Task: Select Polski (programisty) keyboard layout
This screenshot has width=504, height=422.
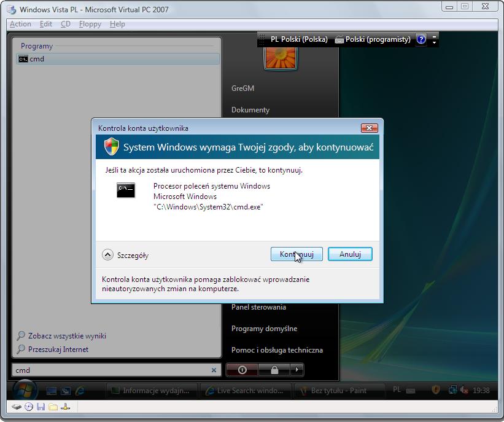Action: 373,39
